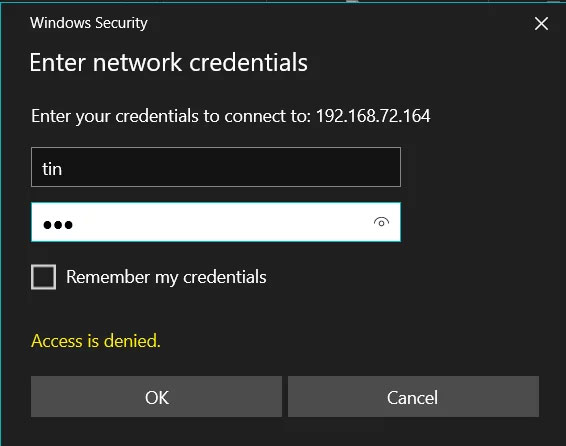Image resolution: width=566 pixels, height=446 pixels.
Task: Tick the Remember my credentials checkbox
Action: pos(43,277)
